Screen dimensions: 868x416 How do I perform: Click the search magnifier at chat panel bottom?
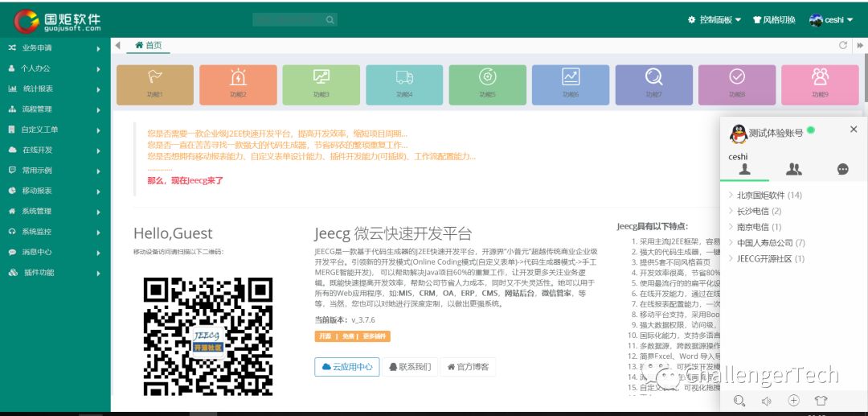pyautogui.click(x=739, y=401)
